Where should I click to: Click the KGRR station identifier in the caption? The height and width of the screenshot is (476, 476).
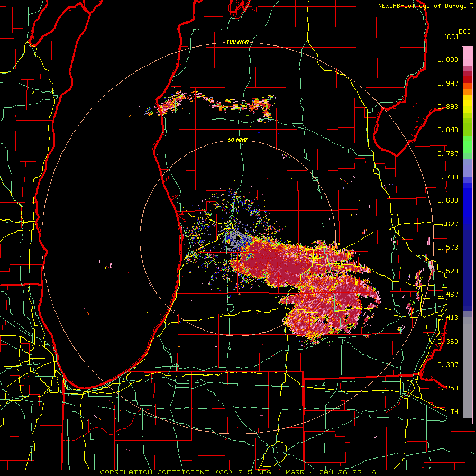[296, 472]
